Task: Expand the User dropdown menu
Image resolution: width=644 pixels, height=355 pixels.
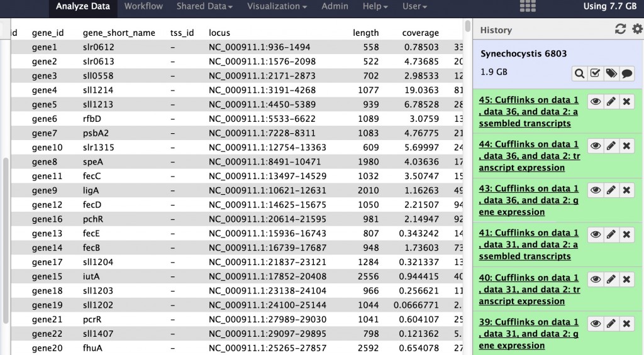Action: (414, 6)
